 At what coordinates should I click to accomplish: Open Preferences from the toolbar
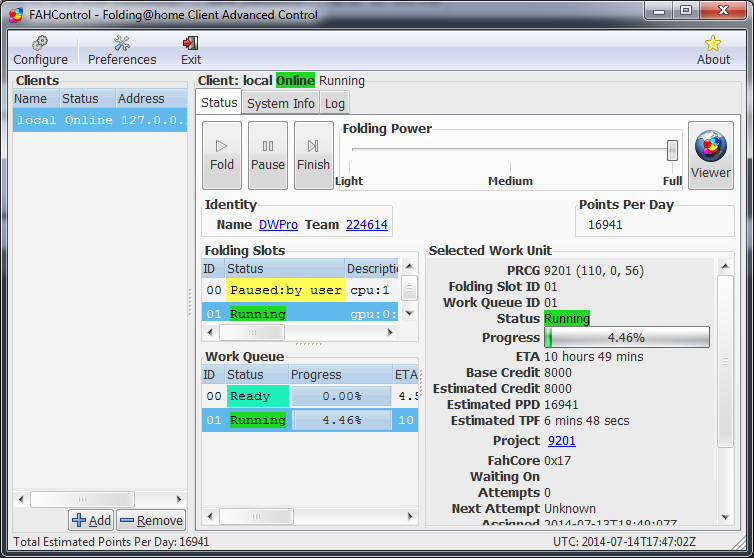pyautogui.click(x=122, y=51)
